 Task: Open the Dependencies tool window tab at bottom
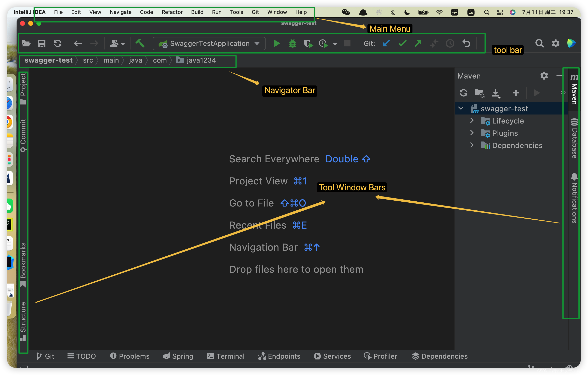(439, 356)
